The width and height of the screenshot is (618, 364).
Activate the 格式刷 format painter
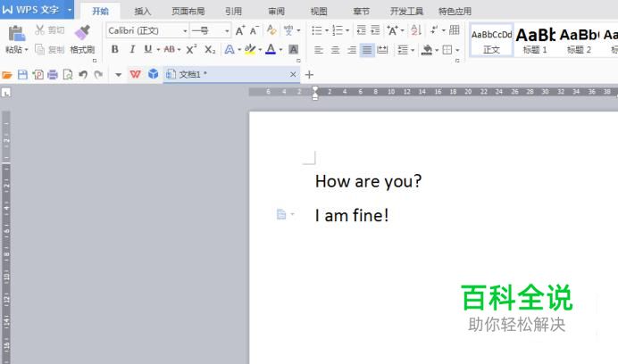click(82, 39)
